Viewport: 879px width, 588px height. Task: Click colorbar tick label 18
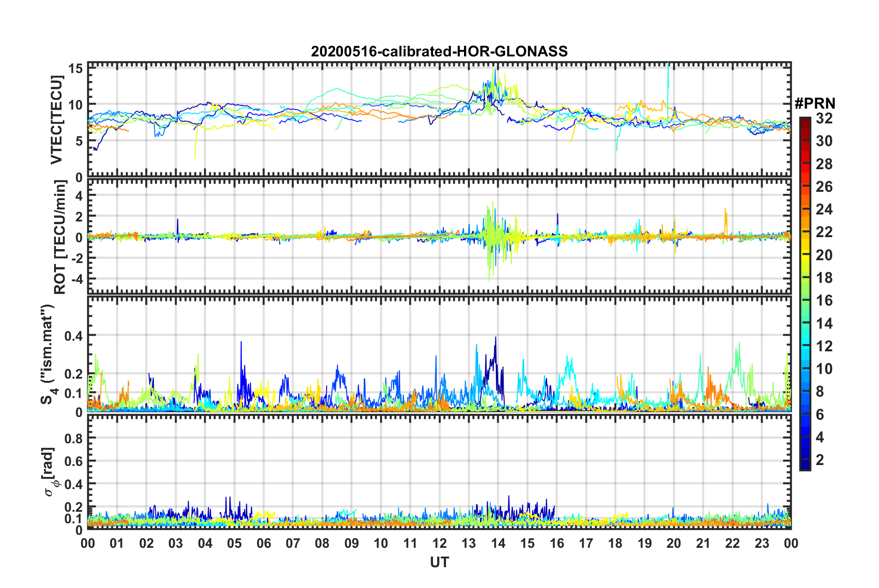coord(824,278)
